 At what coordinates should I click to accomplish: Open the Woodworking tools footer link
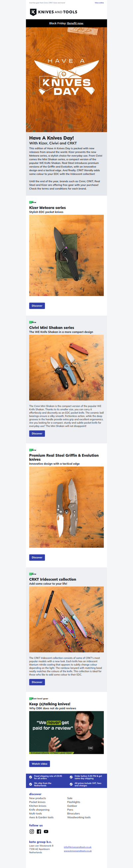point(79,817)
